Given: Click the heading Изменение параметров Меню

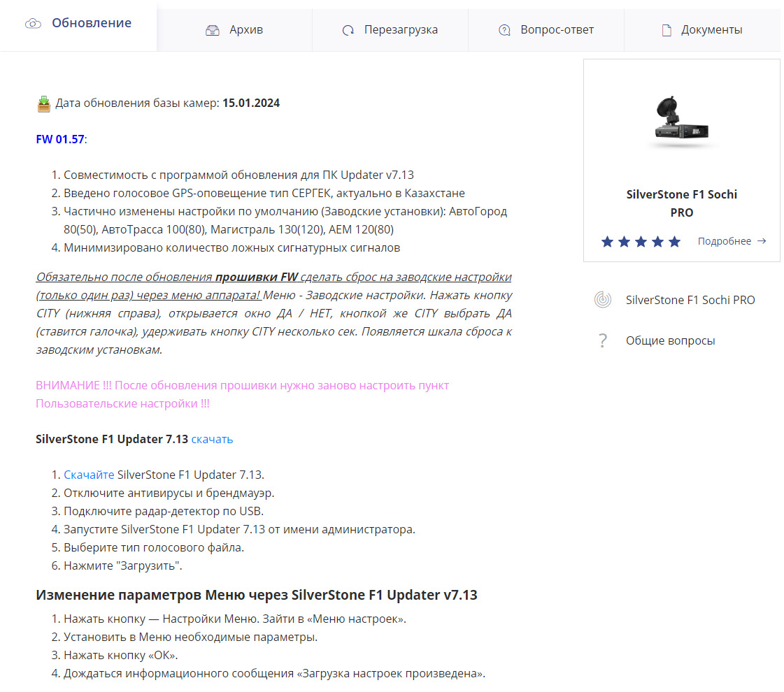Looking at the screenshot, I should [257, 595].
